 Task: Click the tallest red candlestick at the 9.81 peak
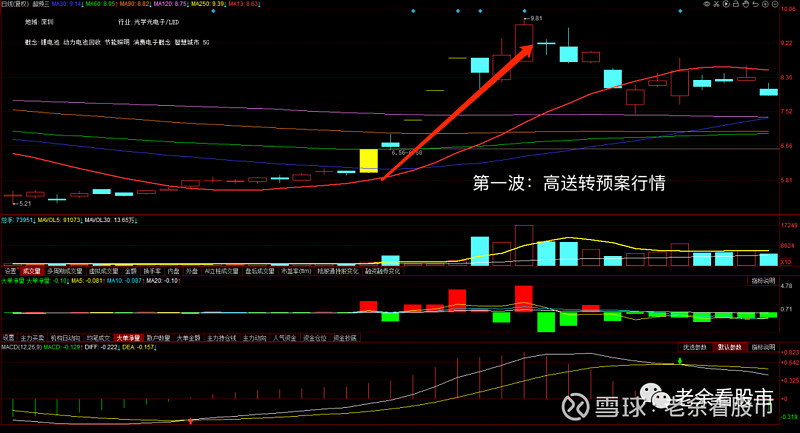[x=523, y=42]
